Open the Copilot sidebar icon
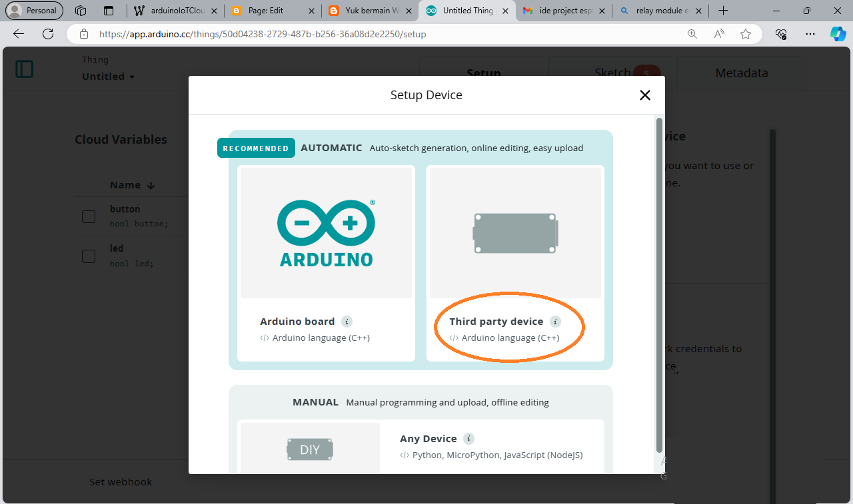853x504 pixels. (838, 34)
